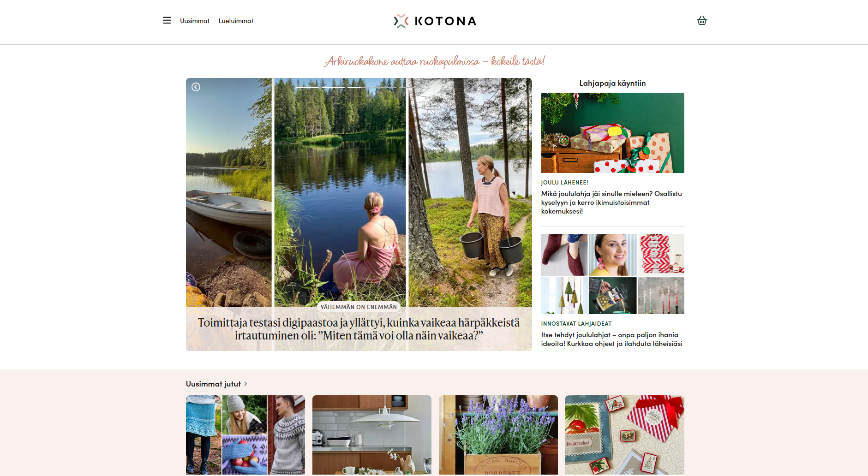Image resolution: width=868 pixels, height=476 pixels.
Task: Open the handmade gifts collage image
Action: (612, 274)
